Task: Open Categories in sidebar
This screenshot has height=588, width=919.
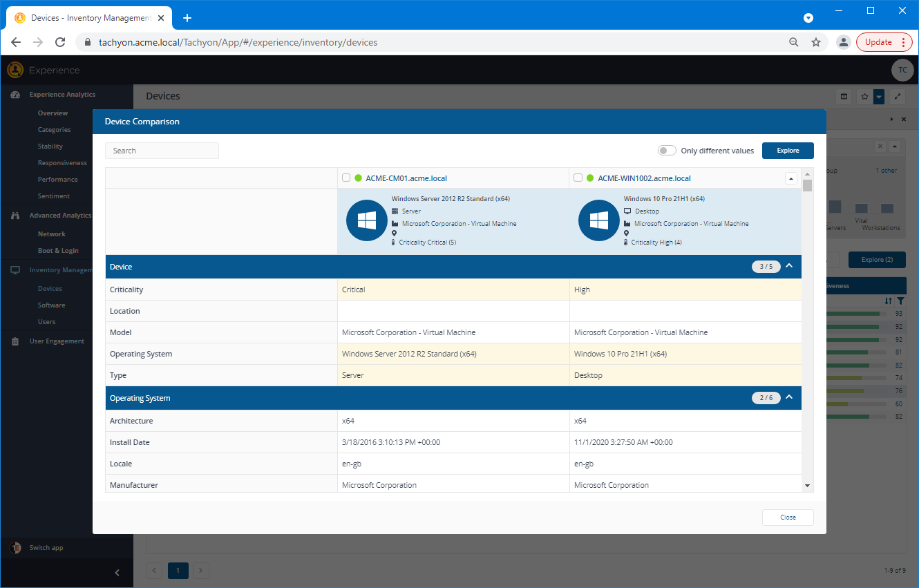Action: [54, 130]
